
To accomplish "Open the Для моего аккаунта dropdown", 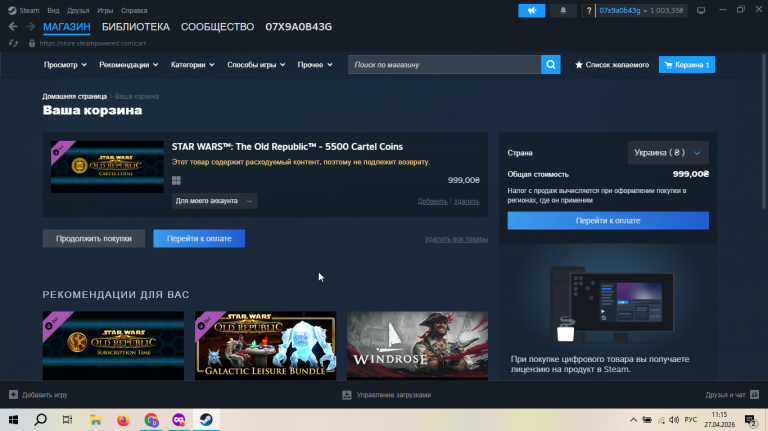I will coord(214,201).
